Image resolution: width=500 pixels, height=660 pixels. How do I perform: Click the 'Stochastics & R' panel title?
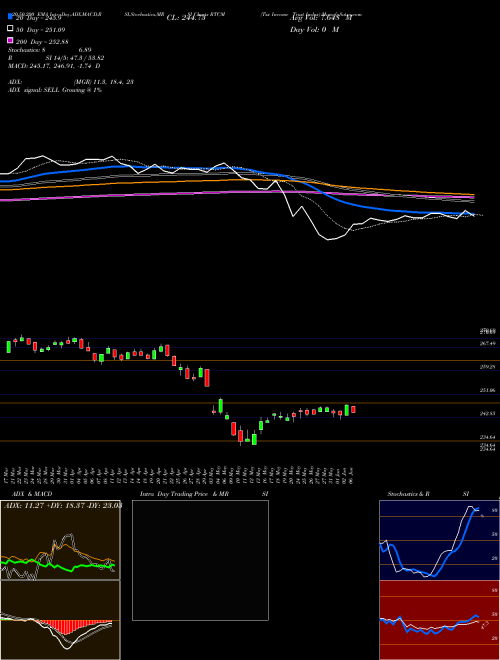pos(409,494)
